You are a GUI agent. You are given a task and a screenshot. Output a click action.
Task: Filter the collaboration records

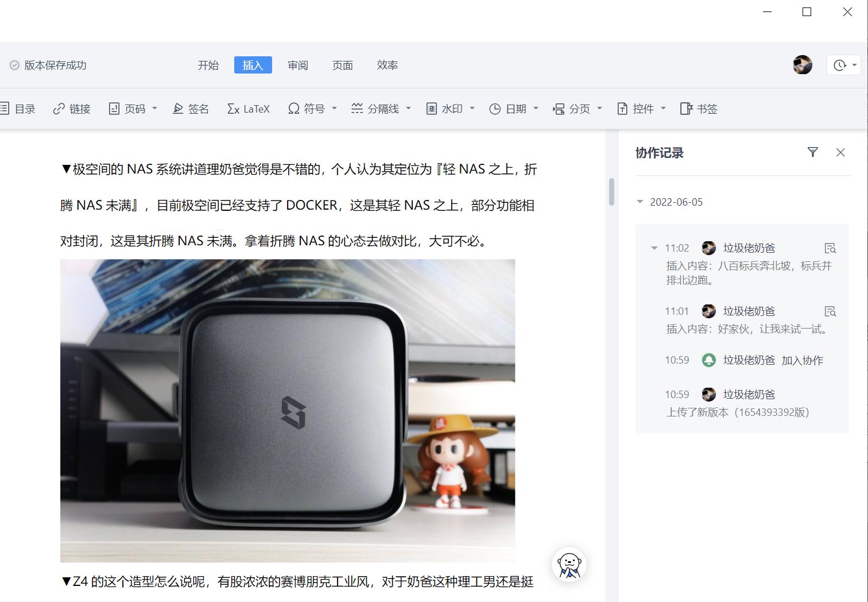(813, 152)
